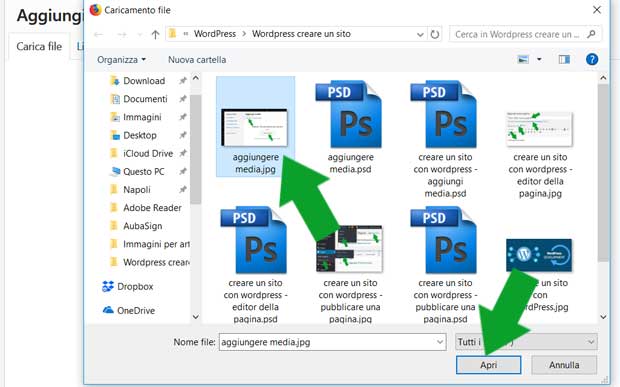Click the Desktop folder icon
This screenshot has height=387, width=620.
(115, 135)
